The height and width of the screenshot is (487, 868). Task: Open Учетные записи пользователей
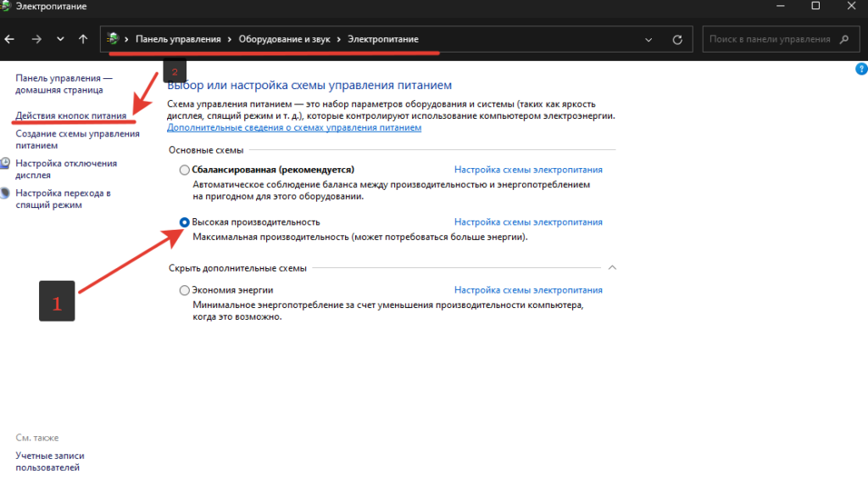click(x=50, y=462)
